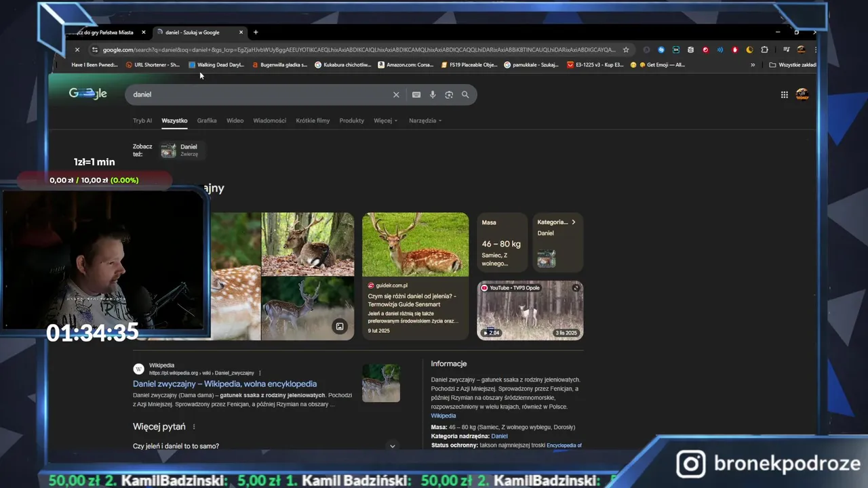The height and width of the screenshot is (488, 868).
Task: Open the options dots beside Więcej pytań
Action: click(x=194, y=427)
